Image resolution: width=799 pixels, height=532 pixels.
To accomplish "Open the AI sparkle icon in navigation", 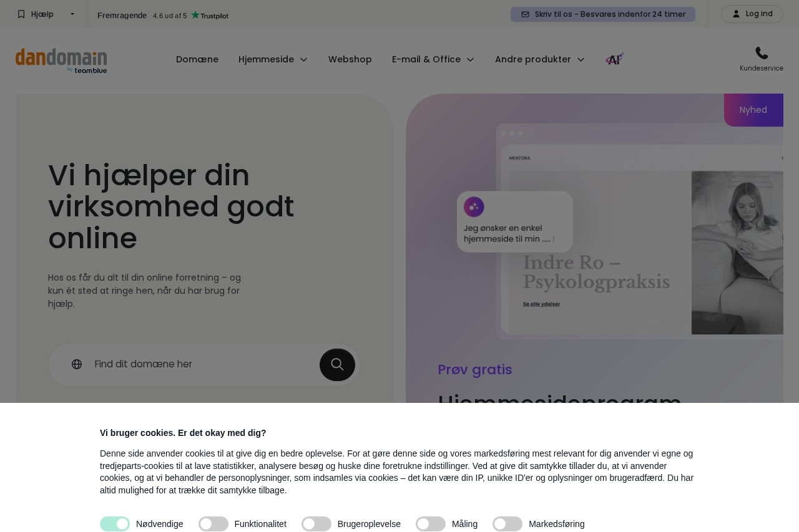I will [x=614, y=59].
